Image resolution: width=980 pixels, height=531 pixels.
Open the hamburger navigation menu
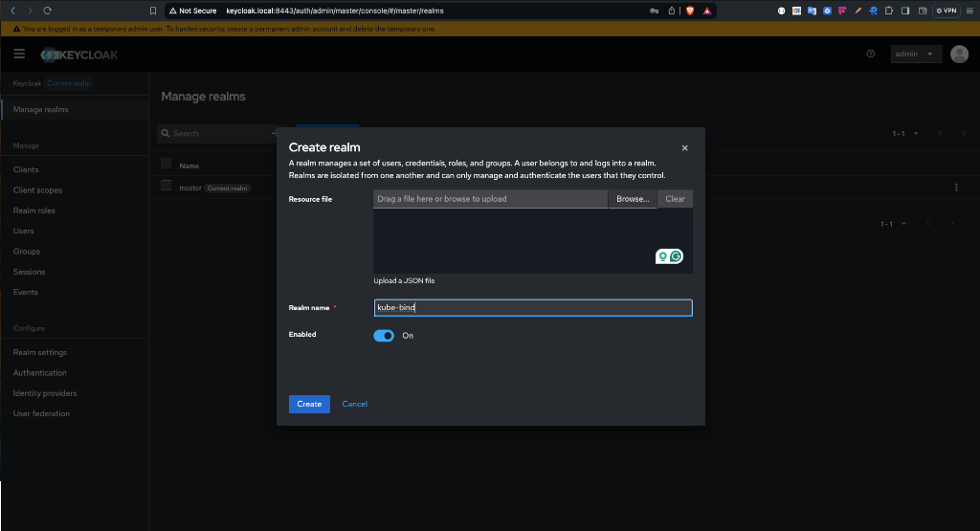(x=19, y=54)
